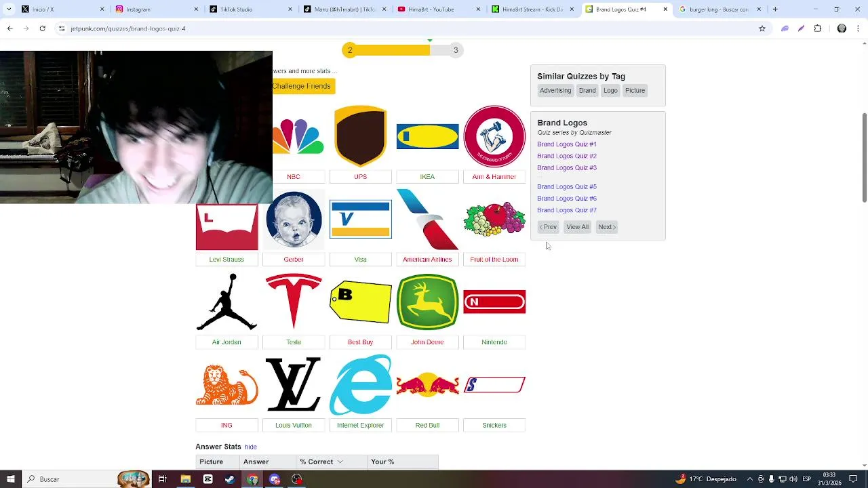The image size is (868, 488).
Task: Open Brand Logos Quiz #3 link
Action: (567, 167)
